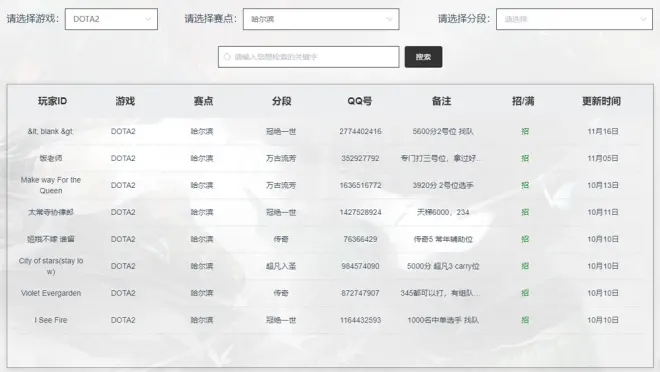Click DOTA2 cell in 太常寺协律郎 row
The width and height of the screenshot is (660, 372).
tap(123, 212)
